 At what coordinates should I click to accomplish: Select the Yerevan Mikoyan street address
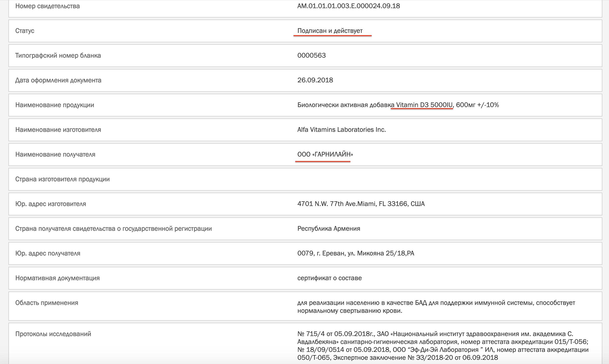point(356,253)
